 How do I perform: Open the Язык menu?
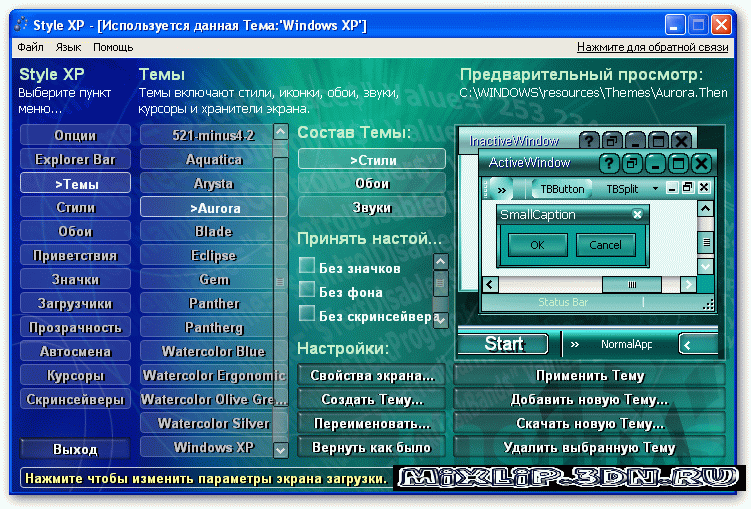tap(68, 47)
